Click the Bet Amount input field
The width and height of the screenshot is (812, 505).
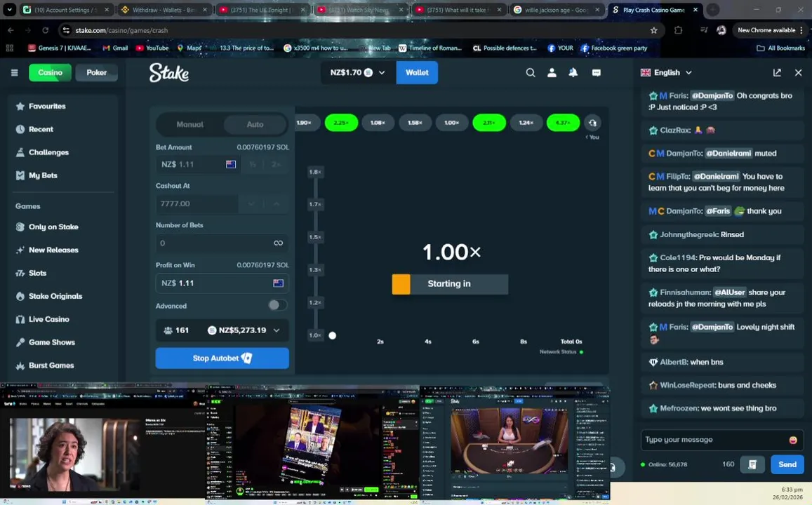coord(197,164)
